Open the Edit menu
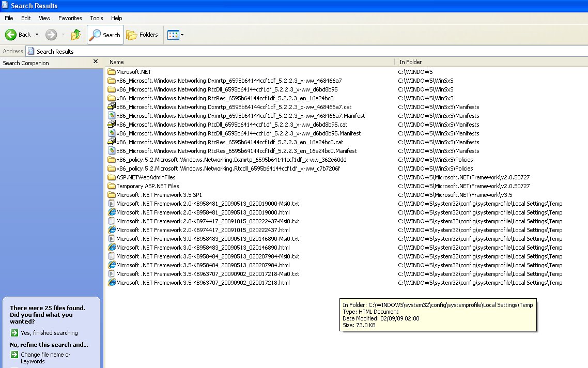Image resolution: width=588 pixels, height=368 pixels. coord(26,18)
